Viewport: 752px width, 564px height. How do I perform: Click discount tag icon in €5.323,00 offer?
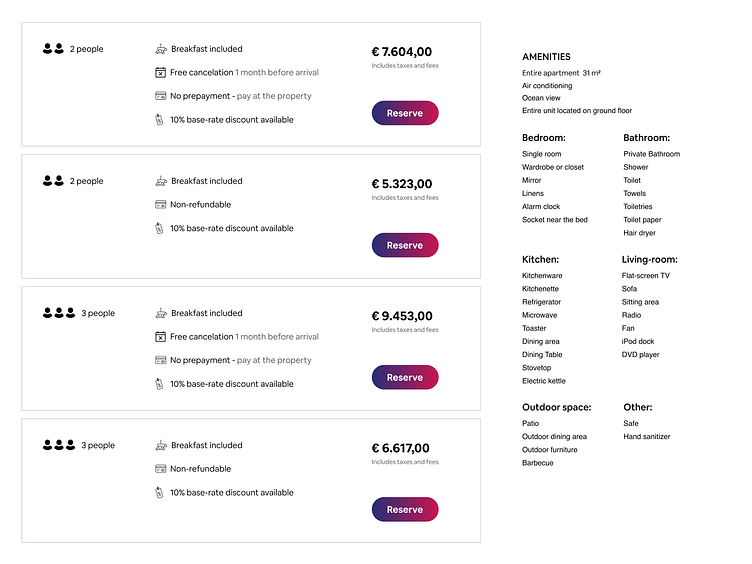[160, 228]
